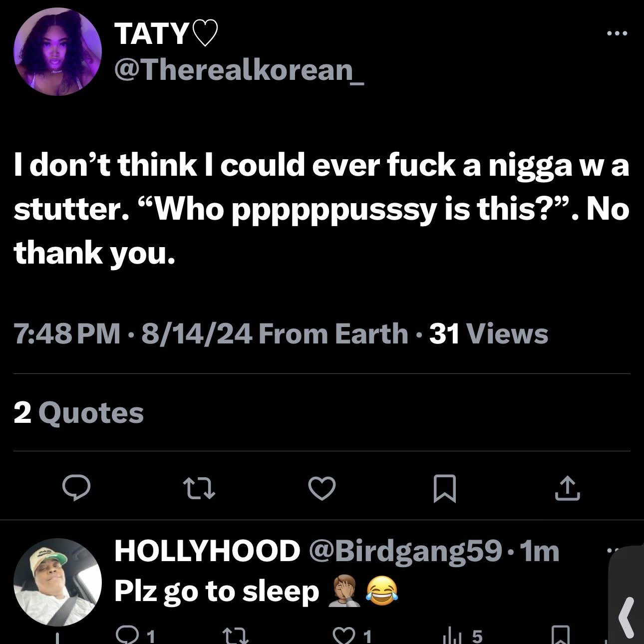
Task: Repost HOLLYHOOD's reply
Action: (x=235, y=635)
